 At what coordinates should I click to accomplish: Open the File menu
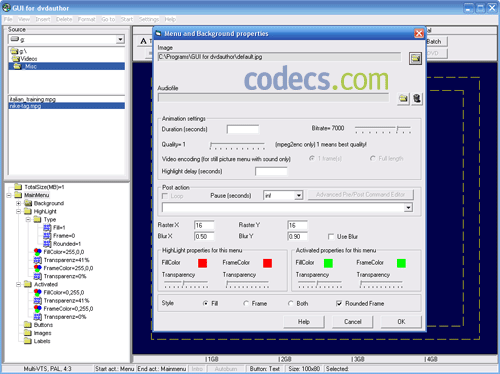pyautogui.click(x=8, y=19)
